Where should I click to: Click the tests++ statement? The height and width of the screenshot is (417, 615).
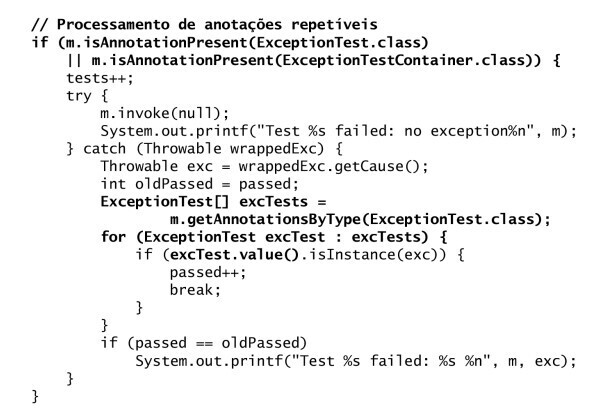click(x=100, y=78)
